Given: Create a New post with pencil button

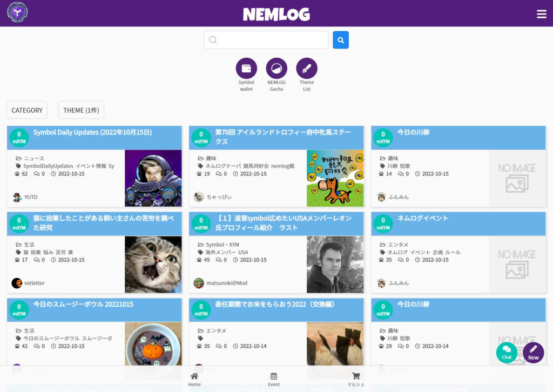Looking at the screenshot, I should click(x=533, y=353).
